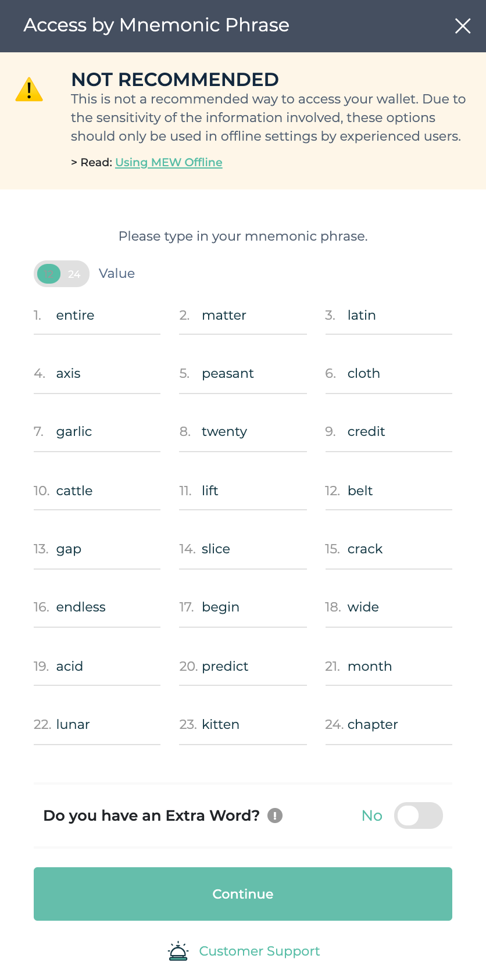Image resolution: width=486 pixels, height=980 pixels.
Task: Click word field 23 containing kitten
Action: coord(243,725)
